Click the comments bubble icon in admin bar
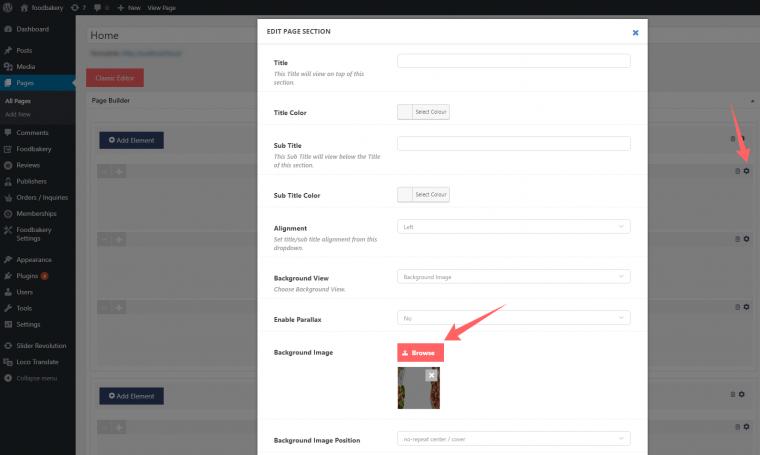Viewport: 760px width, 455px height. click(98, 8)
